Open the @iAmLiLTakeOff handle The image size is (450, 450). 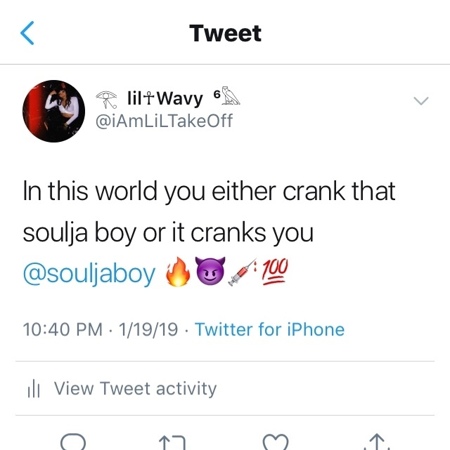click(x=164, y=121)
